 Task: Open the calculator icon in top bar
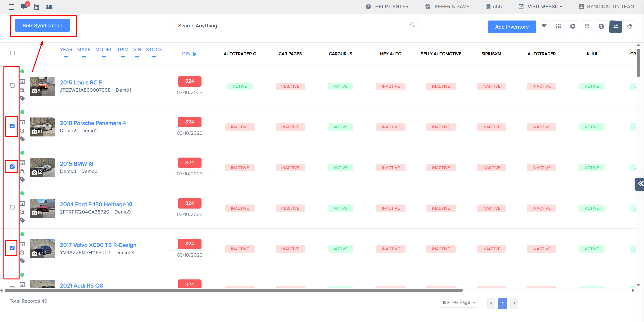tap(37, 7)
